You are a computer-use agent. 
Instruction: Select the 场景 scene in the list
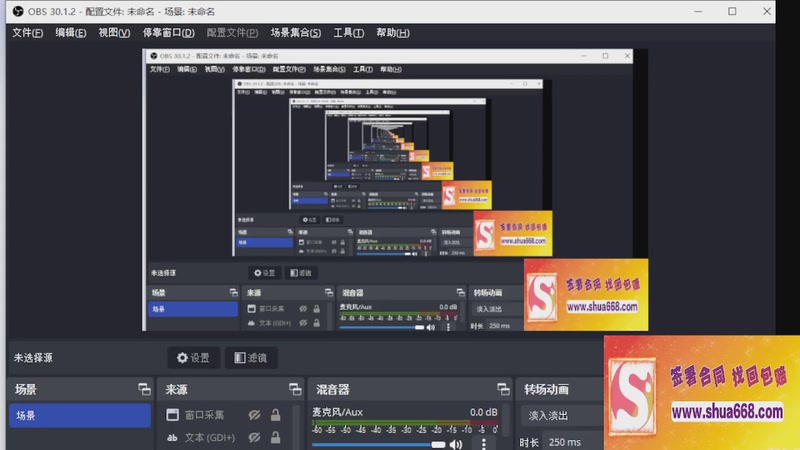coord(80,415)
